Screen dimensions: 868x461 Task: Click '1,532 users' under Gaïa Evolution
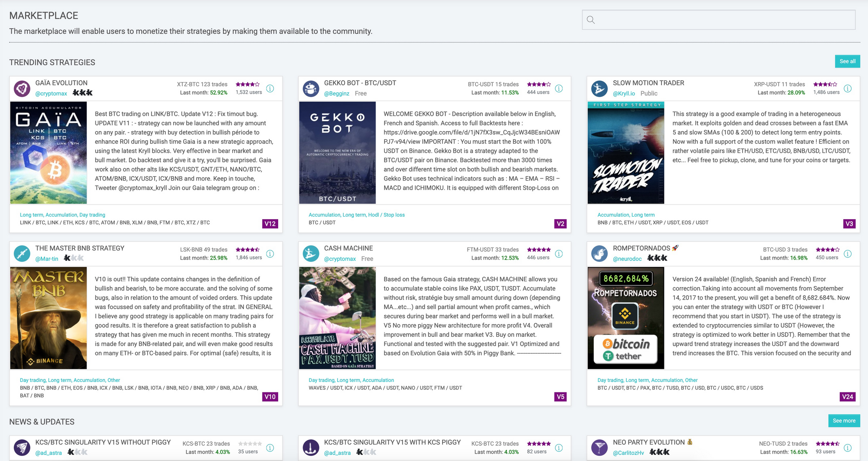249,92
